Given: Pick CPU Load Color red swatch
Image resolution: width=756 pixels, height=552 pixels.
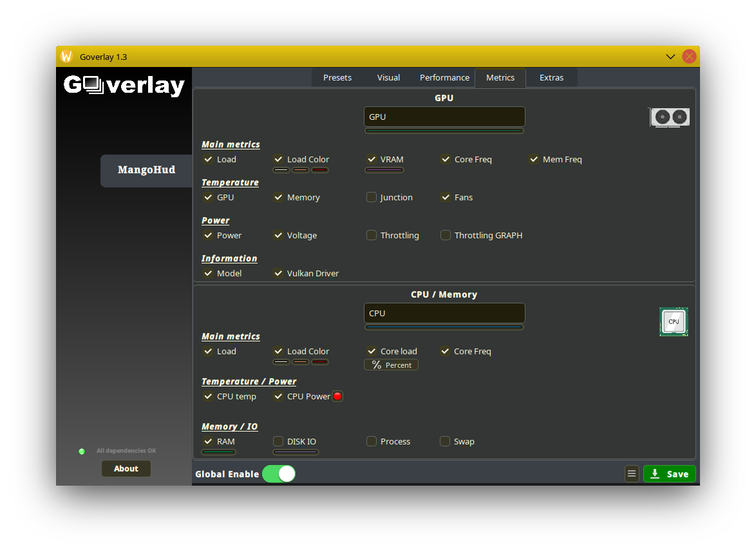Looking at the screenshot, I should coord(319,362).
